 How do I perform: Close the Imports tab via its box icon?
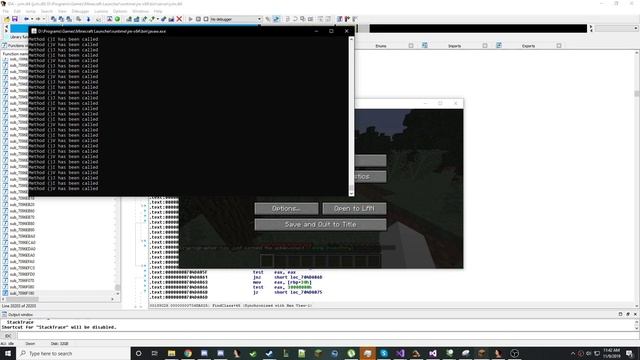(x=485, y=46)
